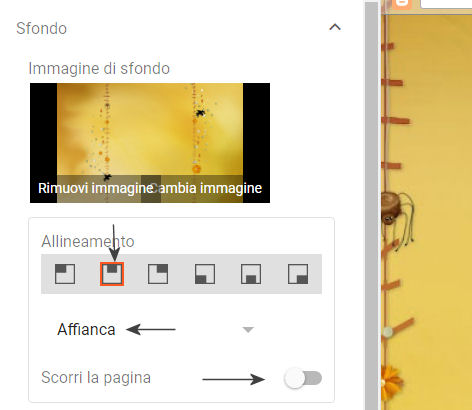Collapse the Sfondo section chevron
472x410 pixels.
point(335,27)
